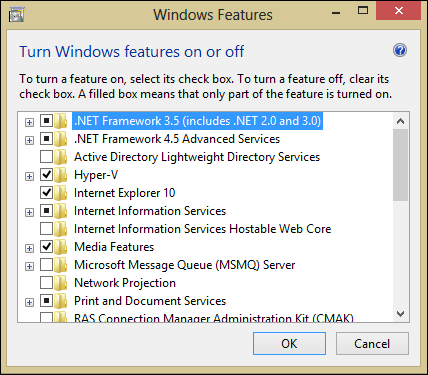This screenshot has height=375, width=428.
Task: Expand the Internet Information Services node
Action: coord(29,212)
